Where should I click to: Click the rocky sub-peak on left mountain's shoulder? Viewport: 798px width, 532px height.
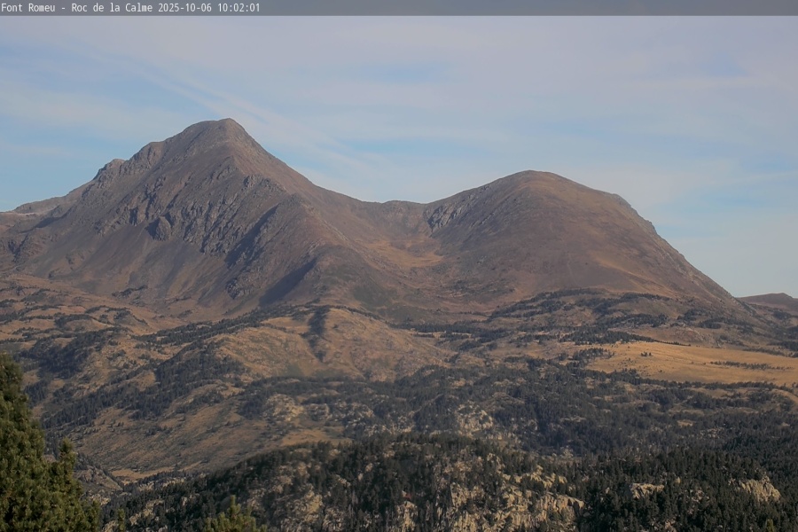click(x=113, y=167)
